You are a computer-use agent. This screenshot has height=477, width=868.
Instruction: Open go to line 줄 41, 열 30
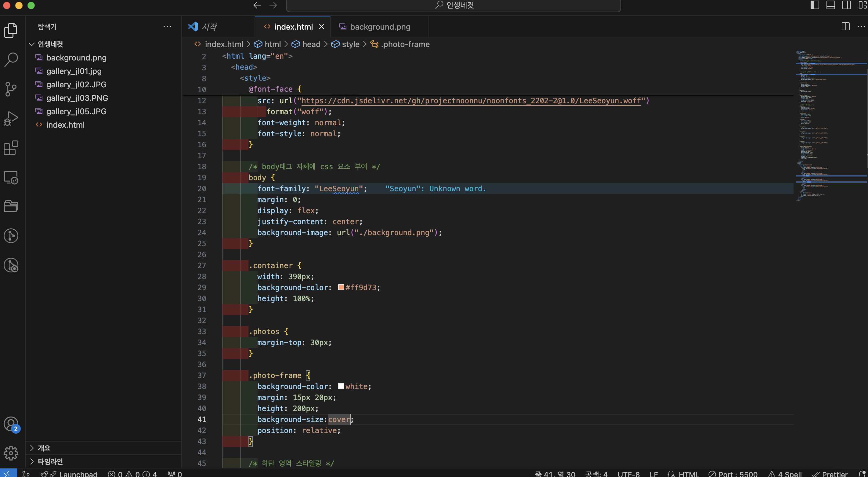point(555,473)
